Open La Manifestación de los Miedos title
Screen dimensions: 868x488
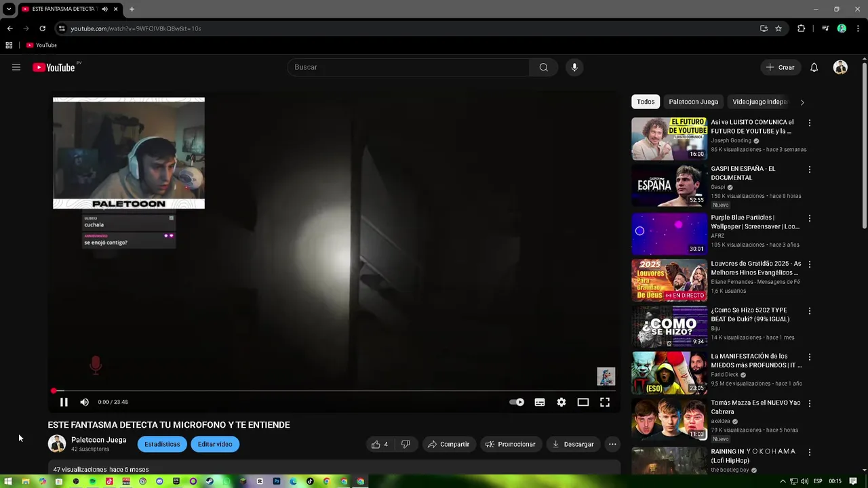click(756, 361)
